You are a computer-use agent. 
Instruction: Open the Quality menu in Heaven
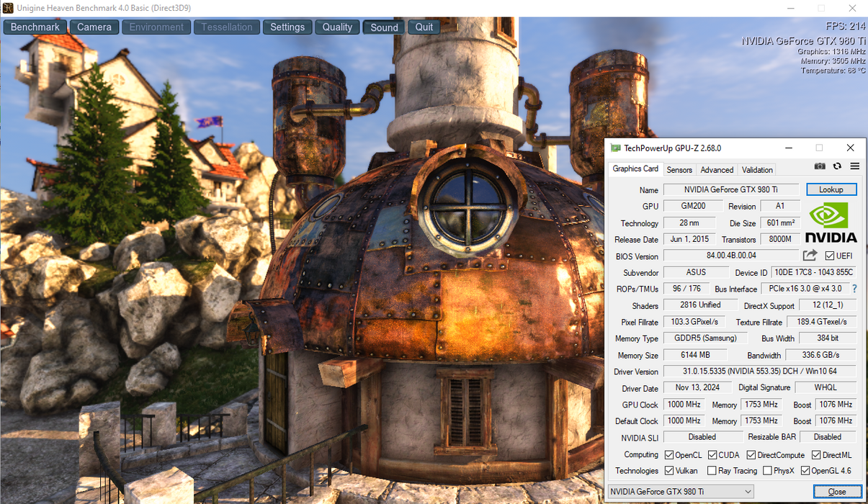point(337,27)
